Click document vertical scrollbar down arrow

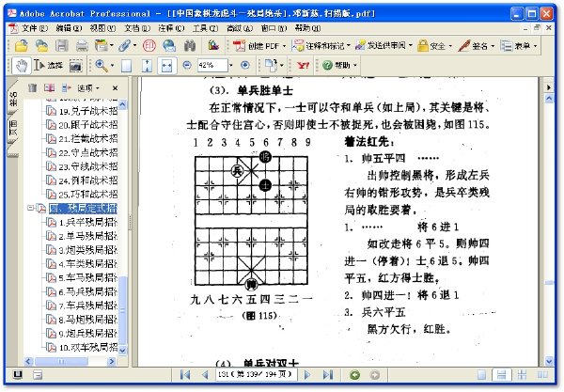(x=549, y=361)
